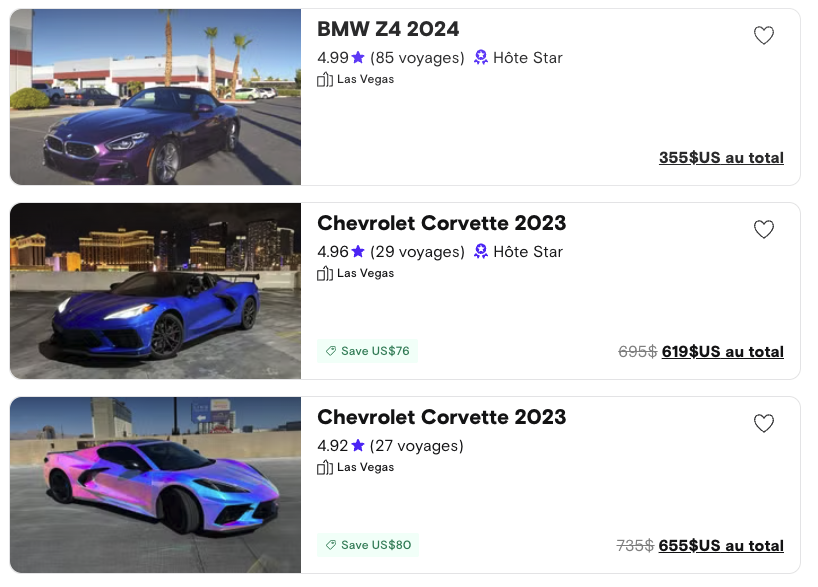Favorite the BMW Z4 2024 listing
Screen dimensions: 818x587
(764, 36)
